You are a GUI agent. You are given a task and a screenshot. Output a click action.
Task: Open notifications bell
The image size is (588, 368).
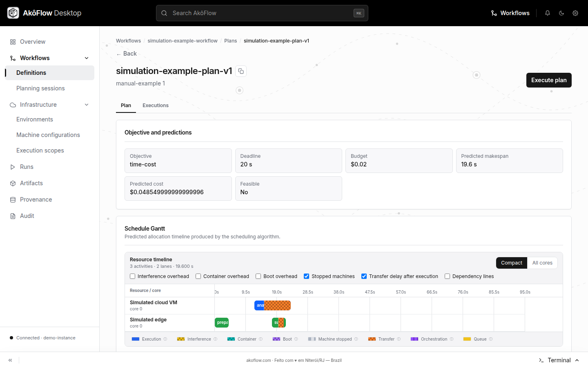point(548,13)
